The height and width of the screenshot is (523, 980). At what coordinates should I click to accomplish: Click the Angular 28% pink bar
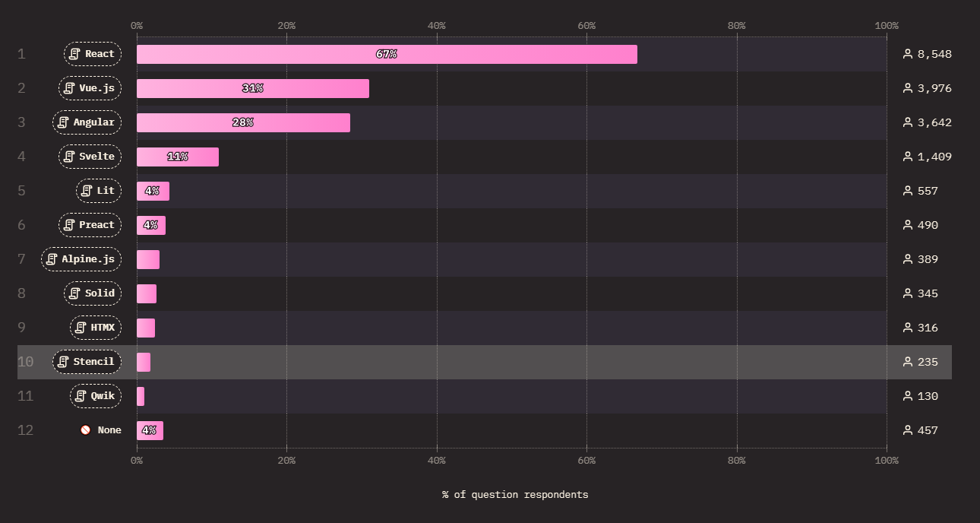click(243, 122)
